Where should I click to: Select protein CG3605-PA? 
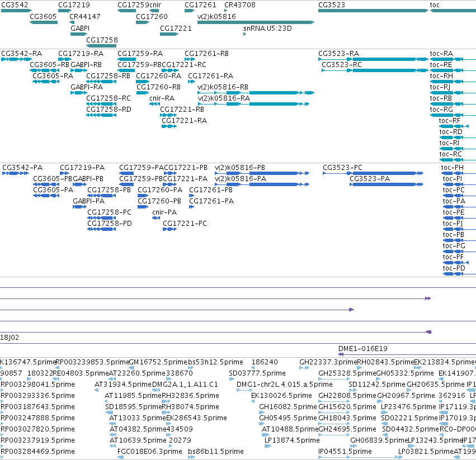coord(53,190)
